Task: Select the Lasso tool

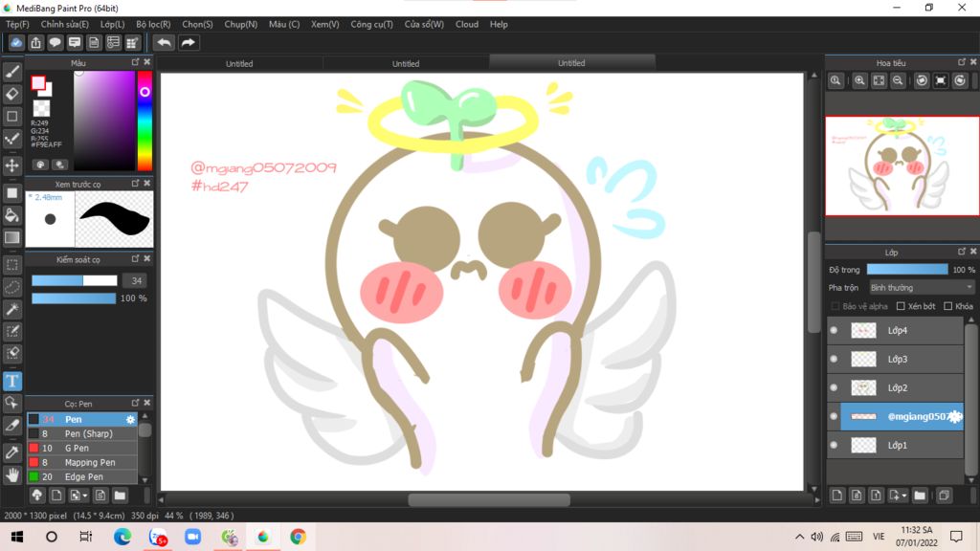Action: pyautogui.click(x=11, y=287)
